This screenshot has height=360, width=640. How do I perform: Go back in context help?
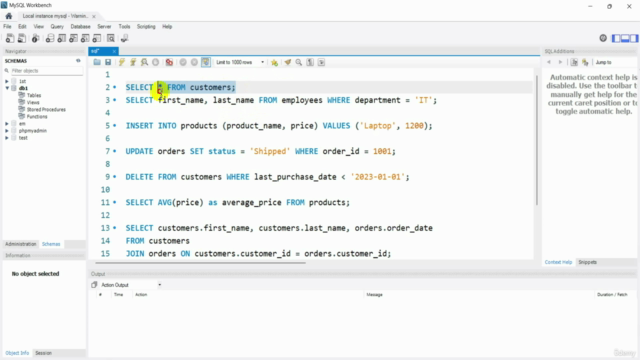pos(549,62)
